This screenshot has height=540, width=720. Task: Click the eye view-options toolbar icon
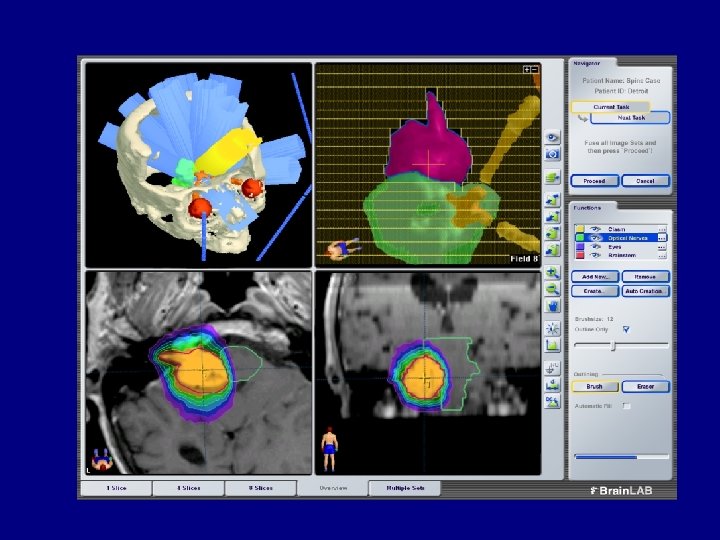click(x=552, y=137)
